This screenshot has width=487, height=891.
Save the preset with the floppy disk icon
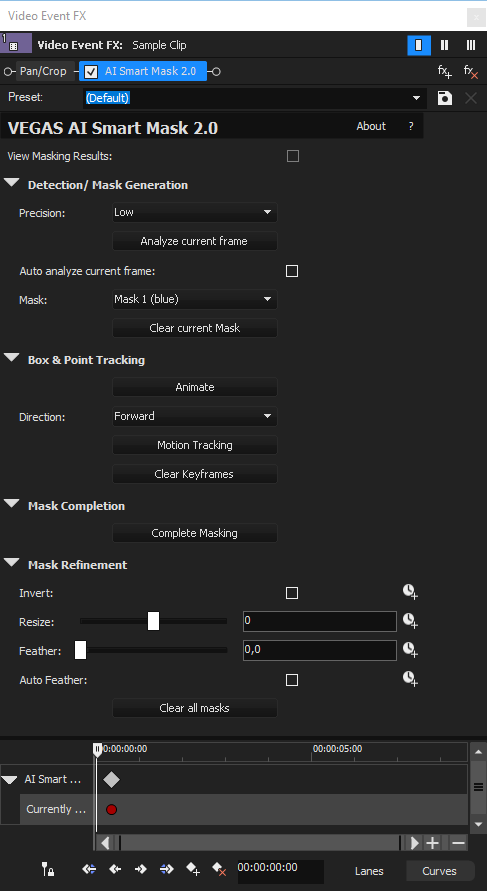pos(444,98)
